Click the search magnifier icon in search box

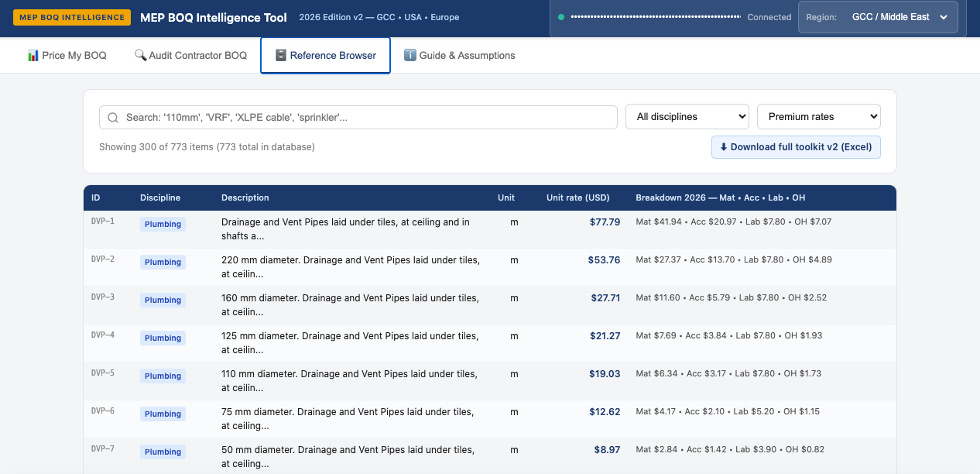tap(113, 117)
